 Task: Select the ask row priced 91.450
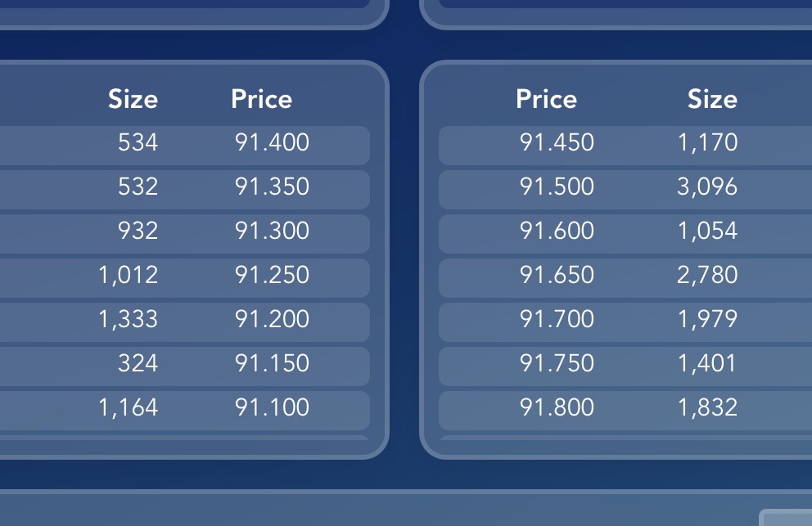[x=625, y=146]
